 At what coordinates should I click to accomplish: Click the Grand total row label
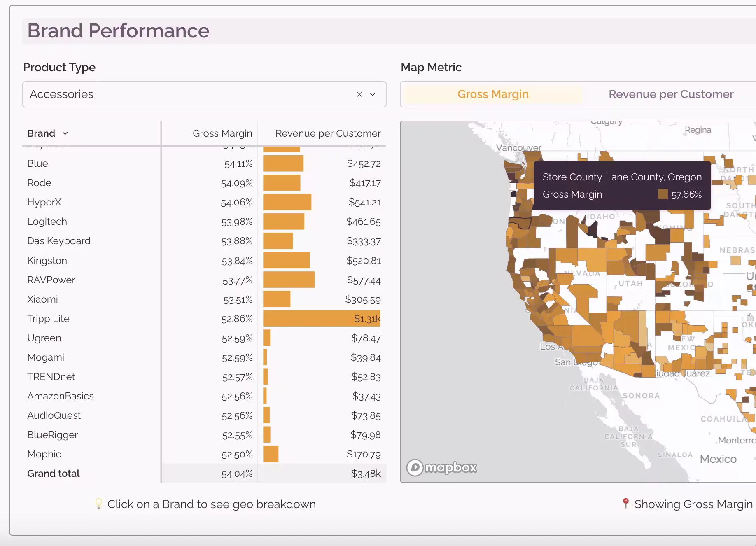pos(54,474)
